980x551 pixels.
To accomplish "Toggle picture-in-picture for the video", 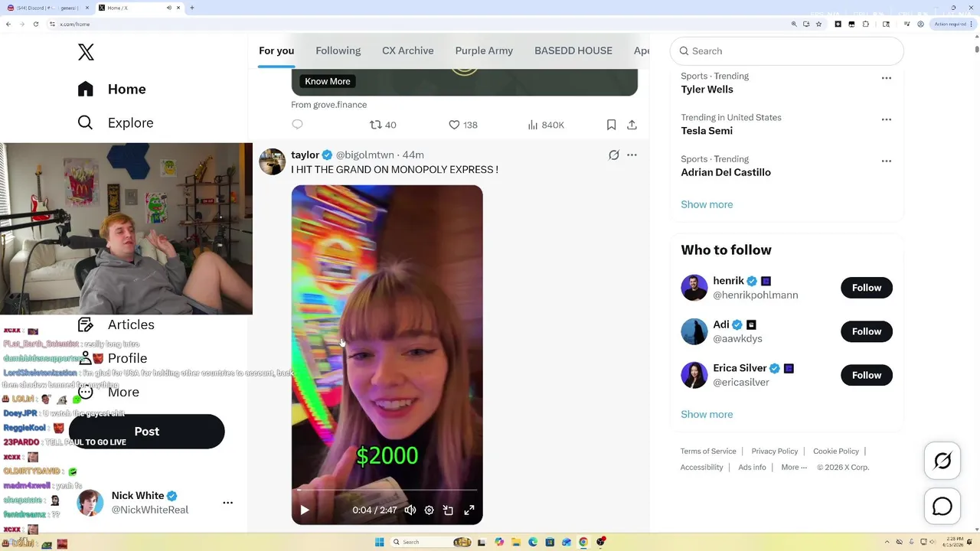I will point(449,510).
